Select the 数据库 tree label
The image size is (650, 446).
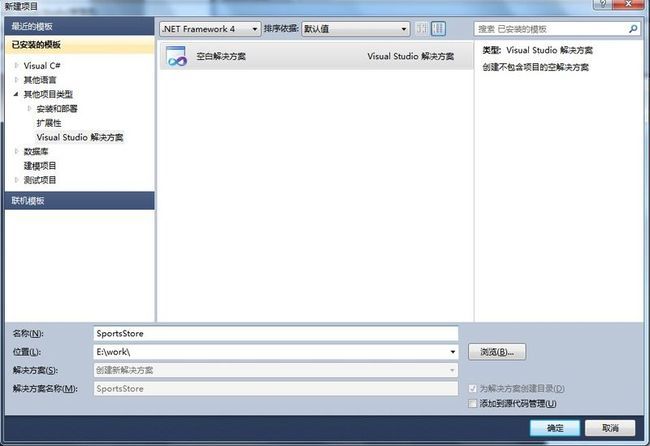click(x=36, y=151)
